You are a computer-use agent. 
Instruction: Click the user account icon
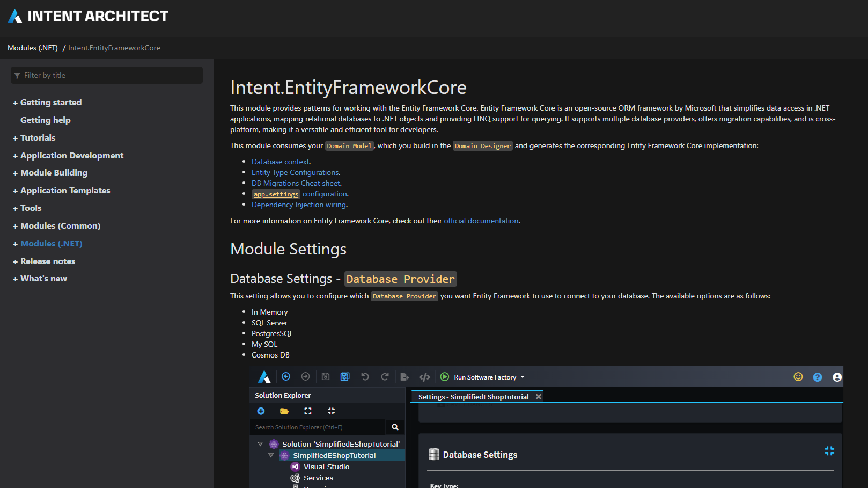[x=837, y=377]
